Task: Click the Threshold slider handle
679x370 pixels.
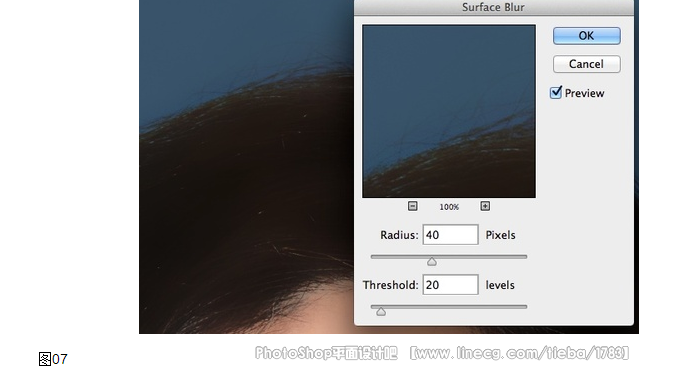Action: click(381, 311)
